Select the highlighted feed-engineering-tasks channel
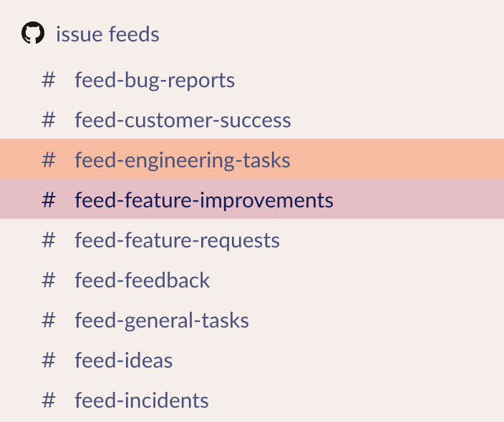 (252, 159)
